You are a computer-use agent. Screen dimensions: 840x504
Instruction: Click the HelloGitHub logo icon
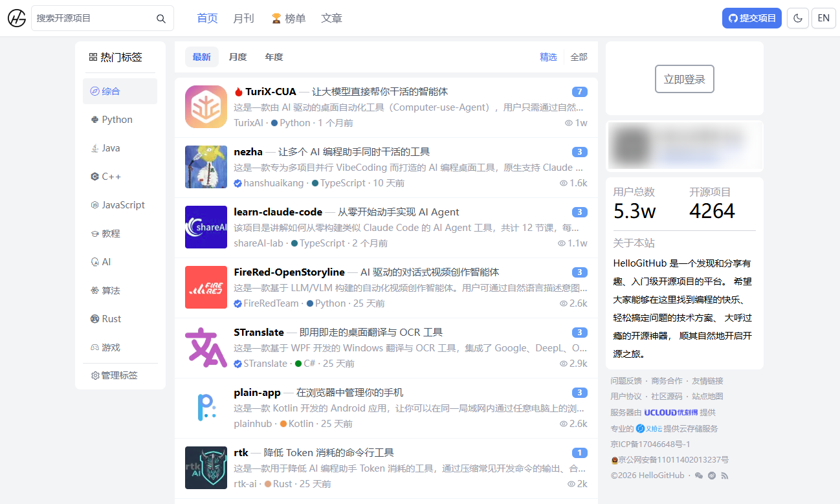pos(17,18)
